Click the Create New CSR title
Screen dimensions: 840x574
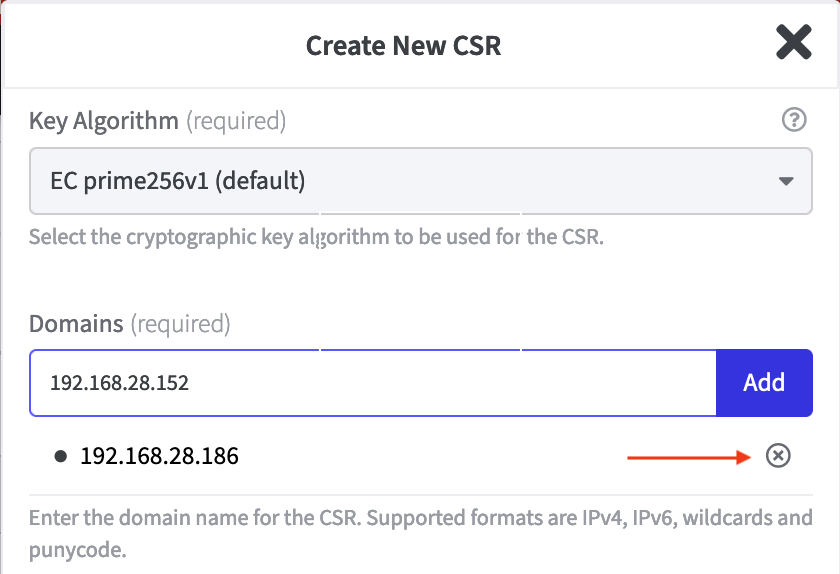[x=403, y=46]
